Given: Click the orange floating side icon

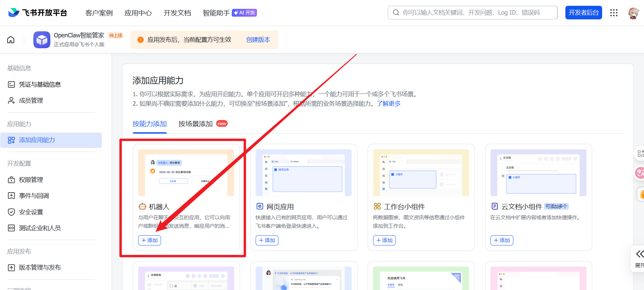Looking at the screenshot, I should (641, 194).
